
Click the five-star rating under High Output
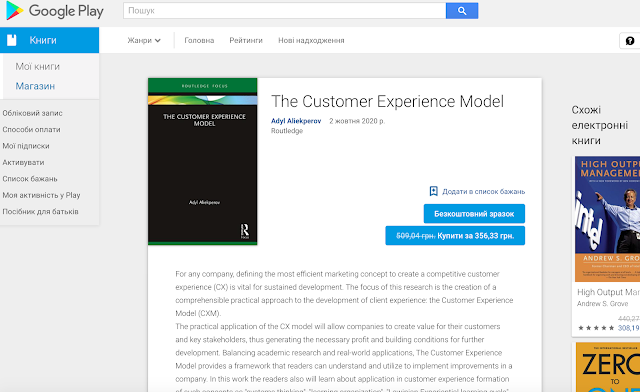pos(596,328)
